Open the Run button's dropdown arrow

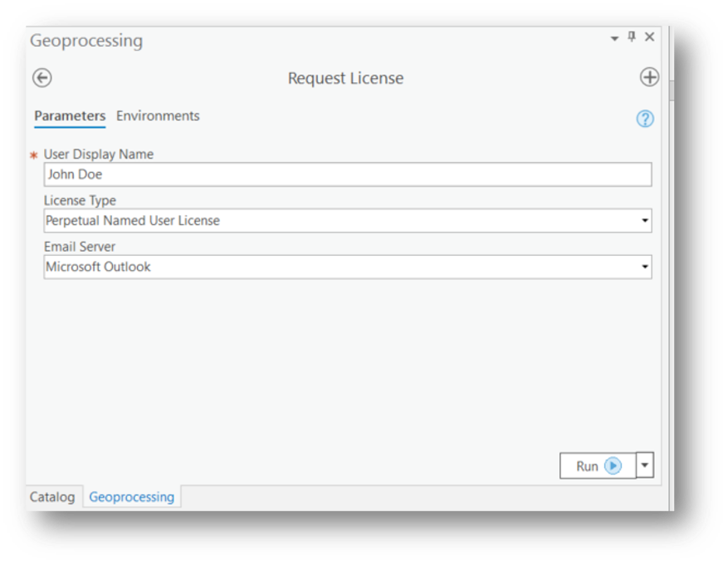[645, 466]
